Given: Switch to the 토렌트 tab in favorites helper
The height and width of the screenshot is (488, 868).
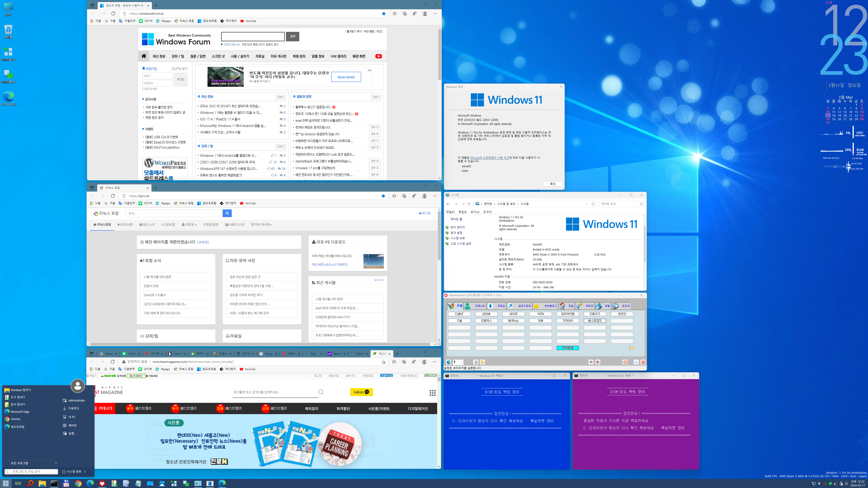Looking at the screenshot, I should click(x=585, y=306).
